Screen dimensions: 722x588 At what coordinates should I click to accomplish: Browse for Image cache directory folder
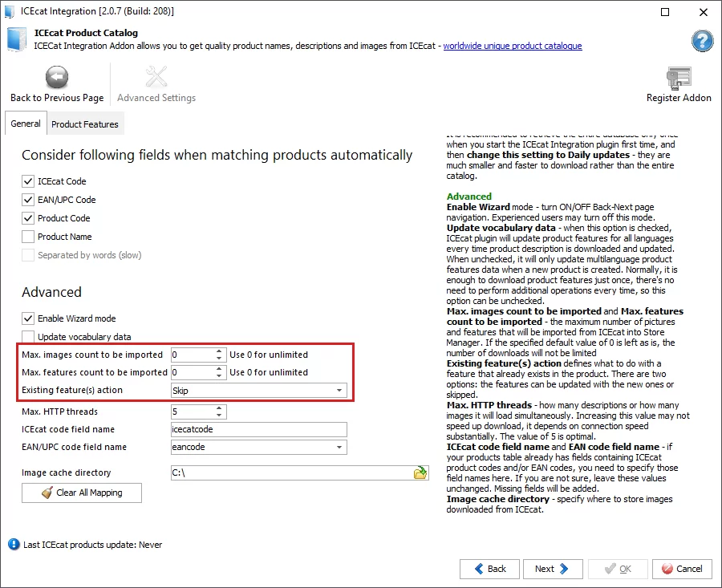(x=420, y=472)
